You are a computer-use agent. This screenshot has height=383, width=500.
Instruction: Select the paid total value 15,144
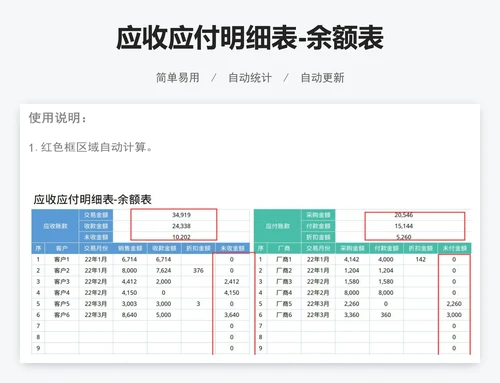click(404, 226)
